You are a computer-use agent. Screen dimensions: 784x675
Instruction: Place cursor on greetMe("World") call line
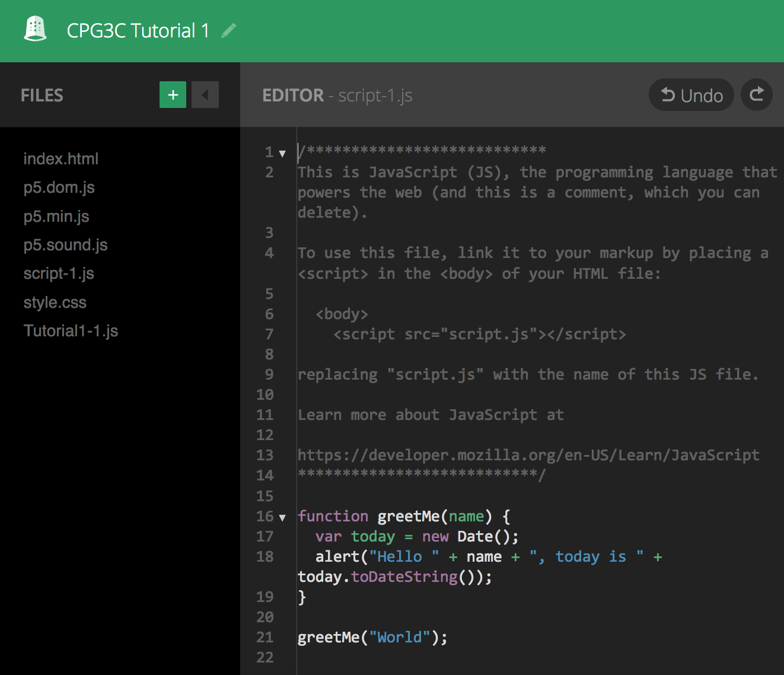[372, 638]
